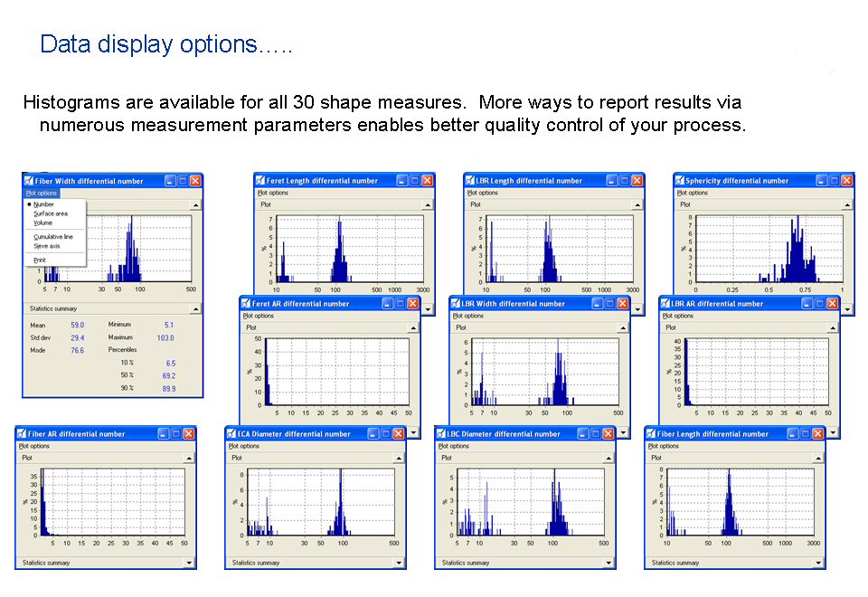Screen dimensions: 868x597
Task: Click Print in the Plot options menu
Action: pos(39,261)
